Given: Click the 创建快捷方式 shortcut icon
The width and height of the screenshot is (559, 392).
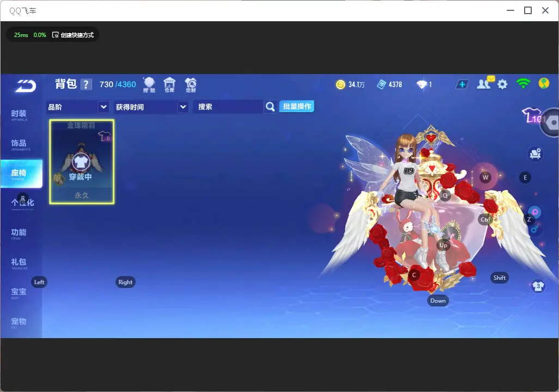Looking at the screenshot, I should [55, 35].
